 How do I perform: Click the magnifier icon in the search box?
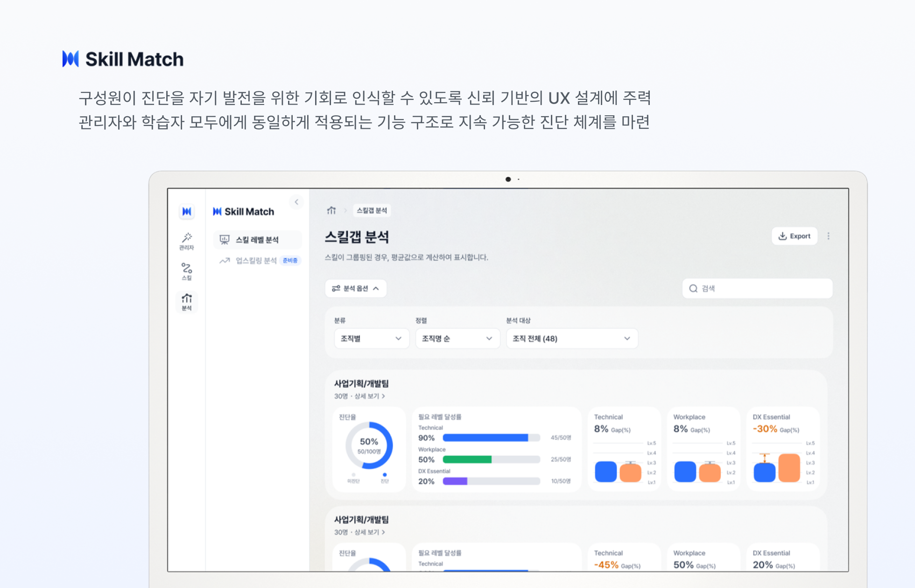point(693,288)
